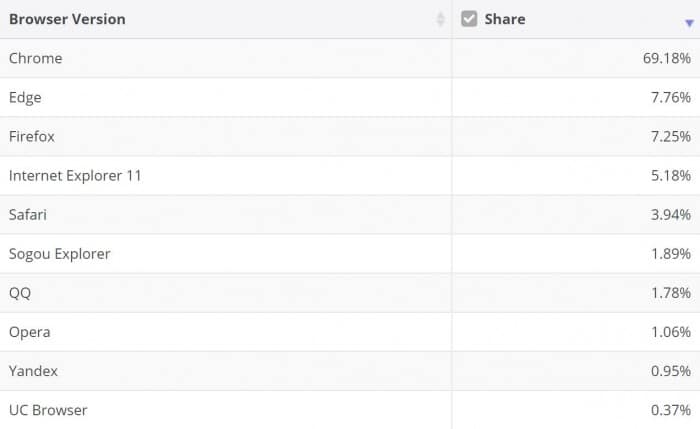The height and width of the screenshot is (429, 700).
Task: Click the 1.89% share cell
Action: click(670, 253)
